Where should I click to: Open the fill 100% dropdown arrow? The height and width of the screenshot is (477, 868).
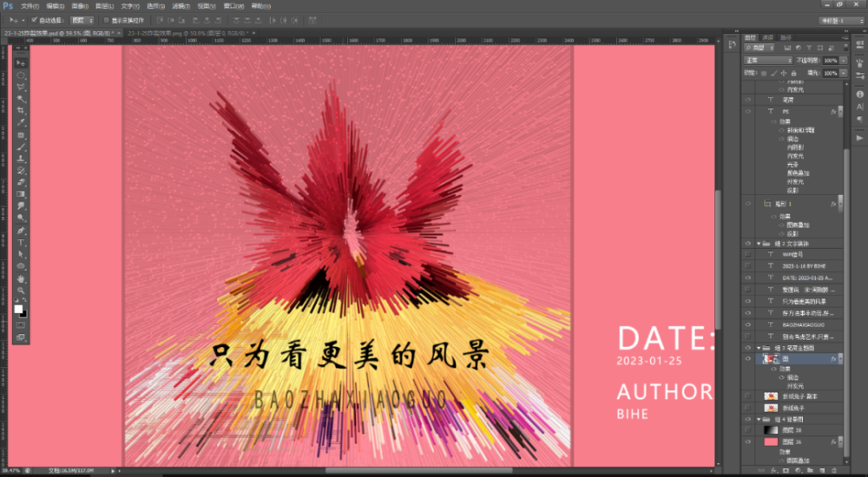(x=844, y=73)
